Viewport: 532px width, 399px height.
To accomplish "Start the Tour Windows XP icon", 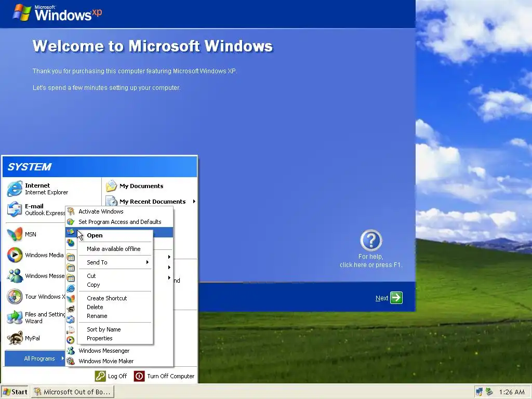I will [x=15, y=297].
